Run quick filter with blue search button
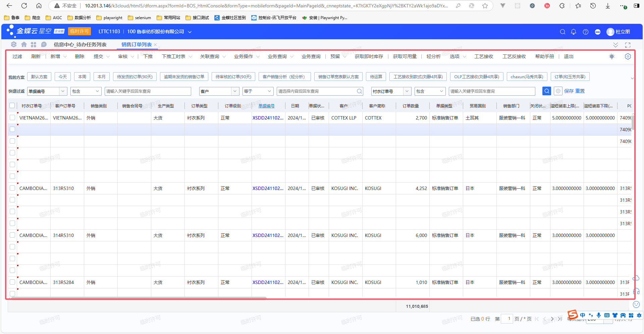Viewport: 644px width, 334px height. [547, 91]
